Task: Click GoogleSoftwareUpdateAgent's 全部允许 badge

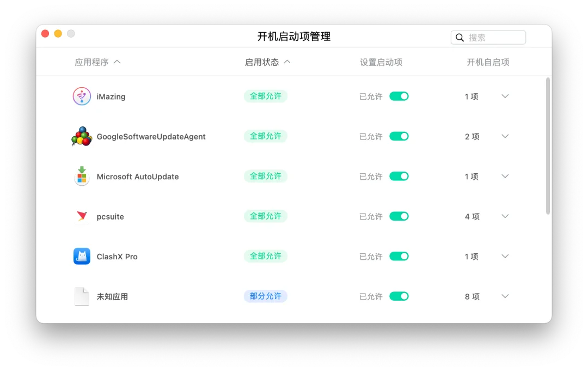Action: tap(266, 136)
